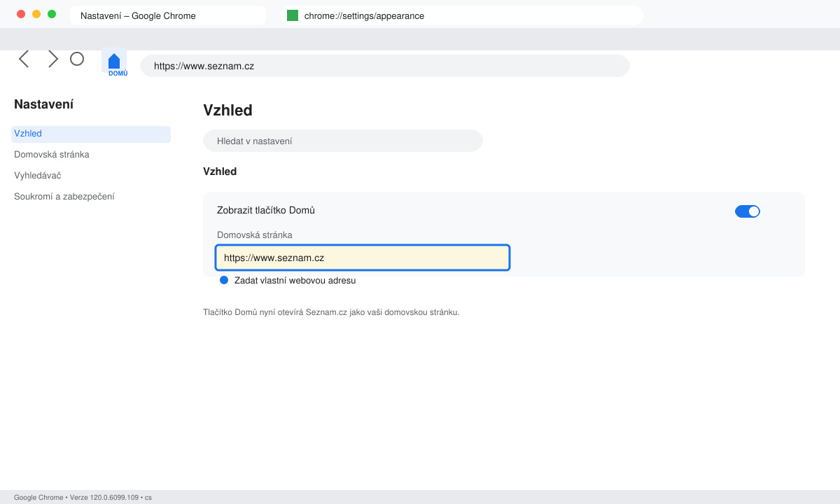
Task: Click the red close window button
Action: coord(21,14)
